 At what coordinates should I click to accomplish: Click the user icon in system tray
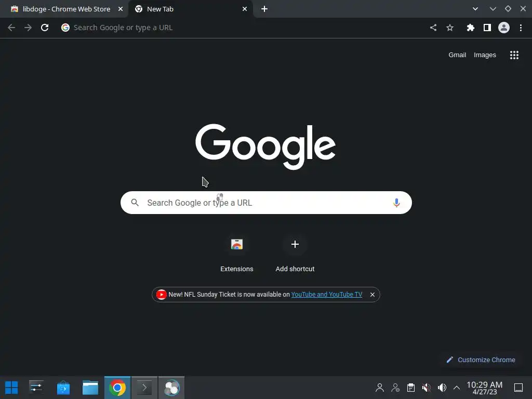(x=380, y=388)
